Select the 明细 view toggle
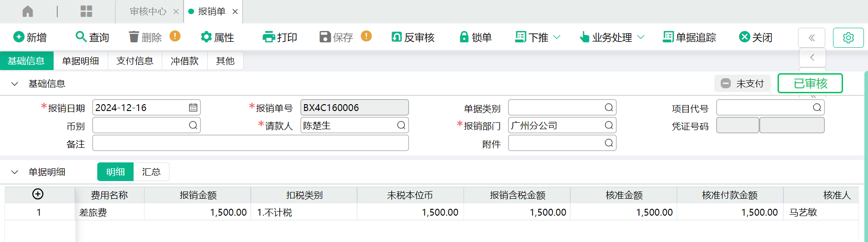This screenshot has height=242, width=868. pyautogui.click(x=115, y=172)
